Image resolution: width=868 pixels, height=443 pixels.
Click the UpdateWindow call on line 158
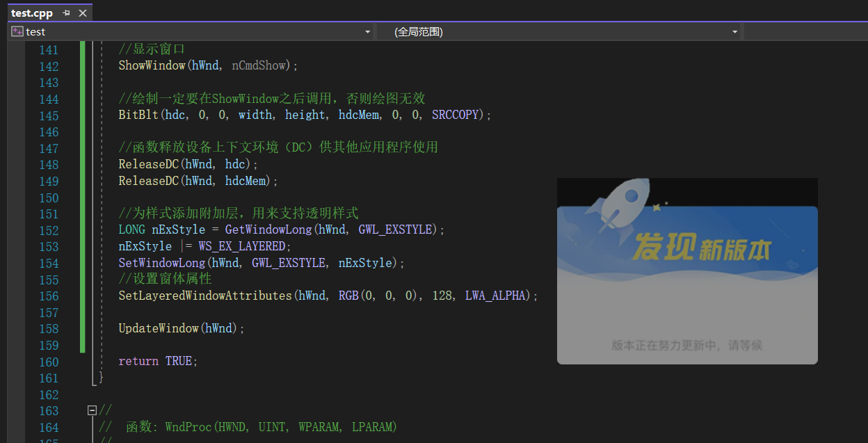(159, 328)
